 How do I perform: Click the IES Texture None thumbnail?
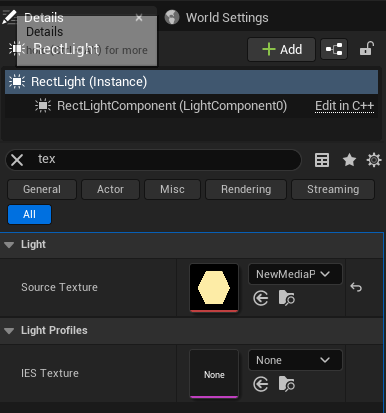point(214,374)
